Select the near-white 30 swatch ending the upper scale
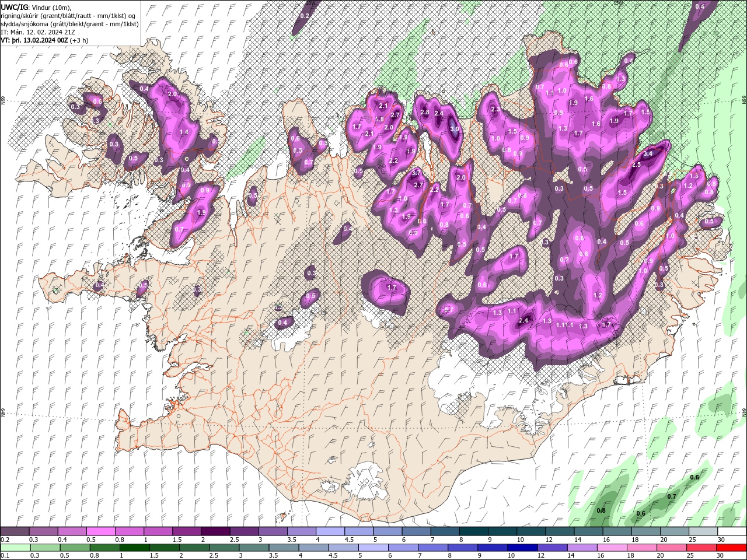Screen dimensions: 747x560 tap(732, 531)
